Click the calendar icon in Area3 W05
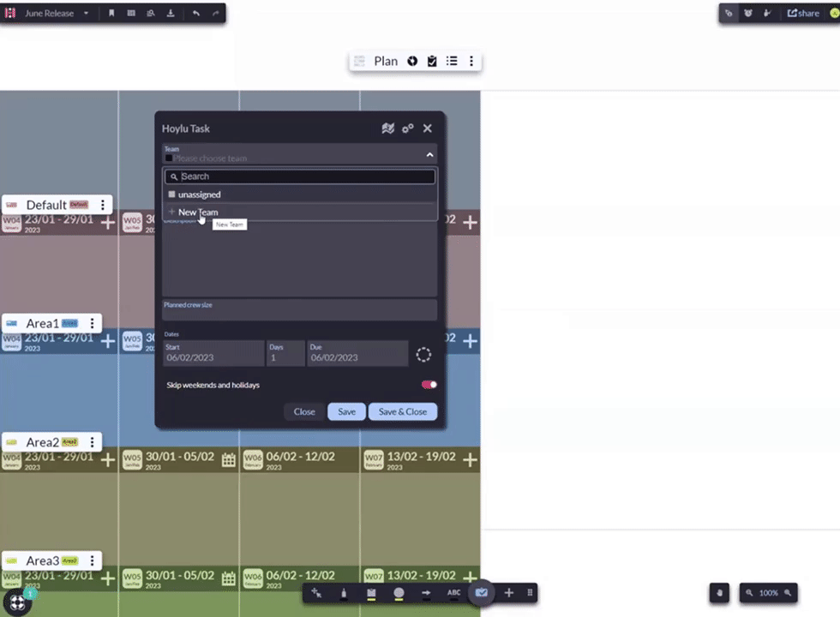The width and height of the screenshot is (840, 617). [229, 578]
